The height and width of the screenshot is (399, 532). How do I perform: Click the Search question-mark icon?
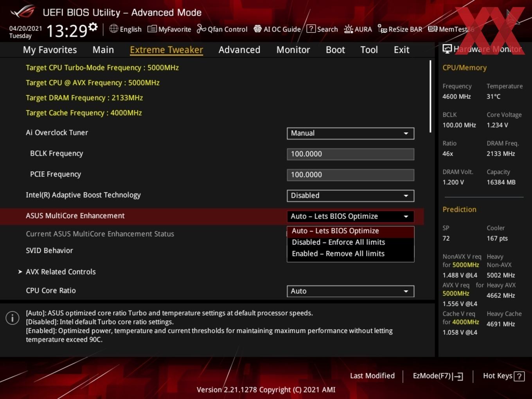tap(311, 29)
